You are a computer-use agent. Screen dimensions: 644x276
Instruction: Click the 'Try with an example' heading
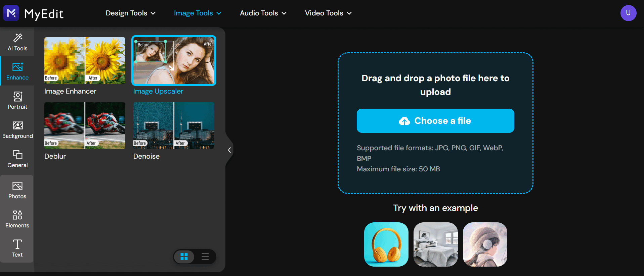point(436,208)
